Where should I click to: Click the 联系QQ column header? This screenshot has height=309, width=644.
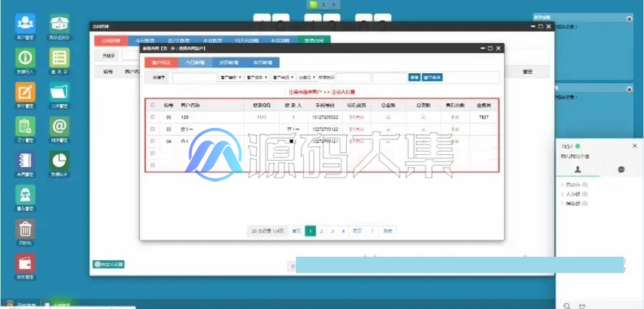(262, 106)
